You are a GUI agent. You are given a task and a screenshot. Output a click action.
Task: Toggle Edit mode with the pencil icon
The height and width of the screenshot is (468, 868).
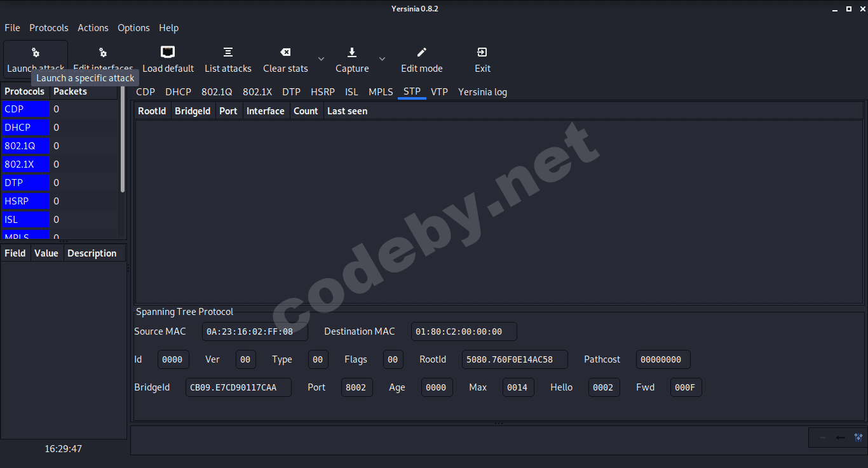pos(422,52)
